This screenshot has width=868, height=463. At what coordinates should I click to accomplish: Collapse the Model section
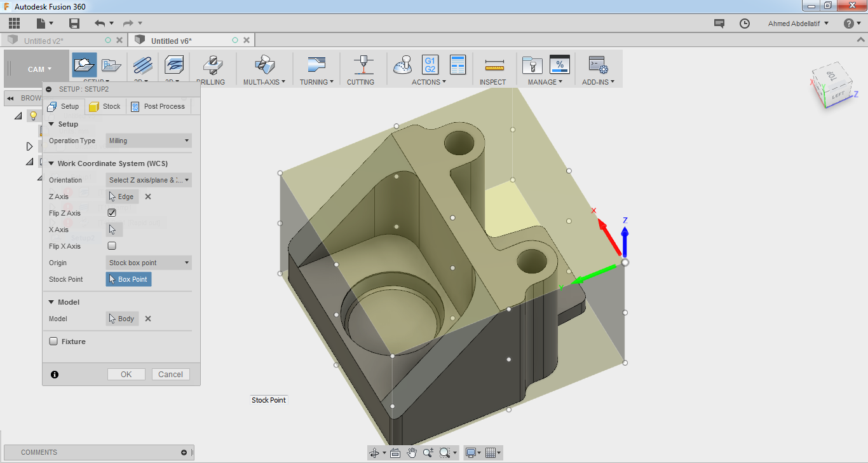coord(51,302)
